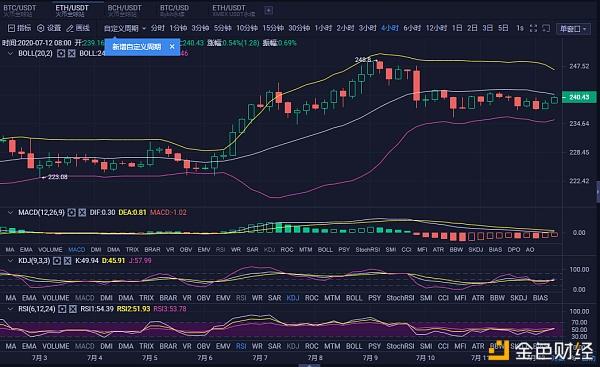Collapse the MACD(12,26,9) chevron
Screen dimensions: 600x367
pos(10,212)
